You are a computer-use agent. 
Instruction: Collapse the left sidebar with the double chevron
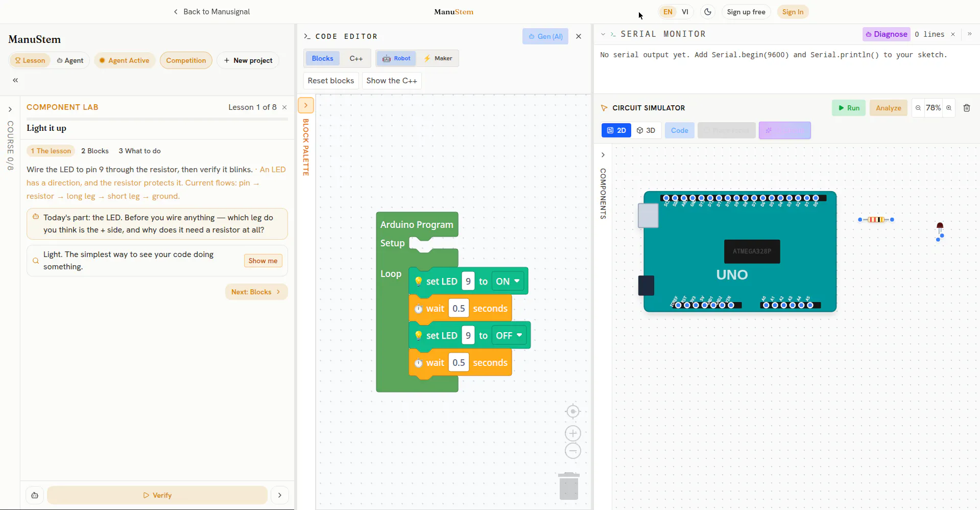tap(15, 80)
